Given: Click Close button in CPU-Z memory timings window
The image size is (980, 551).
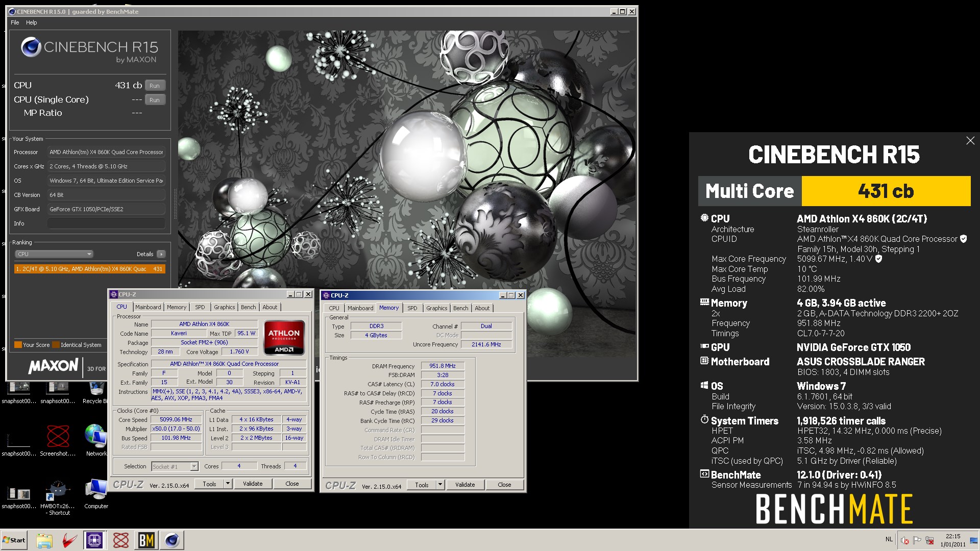Looking at the screenshot, I should tap(504, 485).
